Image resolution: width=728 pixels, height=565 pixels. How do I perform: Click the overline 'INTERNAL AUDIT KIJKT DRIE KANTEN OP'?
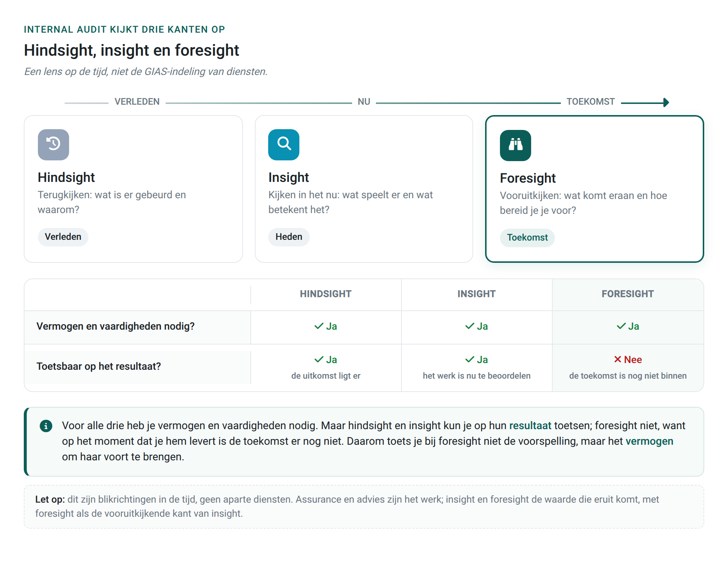(x=124, y=29)
